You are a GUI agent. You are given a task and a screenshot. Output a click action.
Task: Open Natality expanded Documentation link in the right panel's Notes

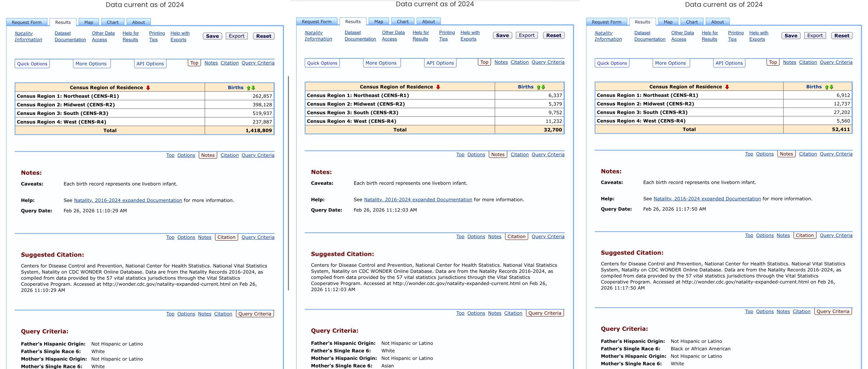click(707, 199)
